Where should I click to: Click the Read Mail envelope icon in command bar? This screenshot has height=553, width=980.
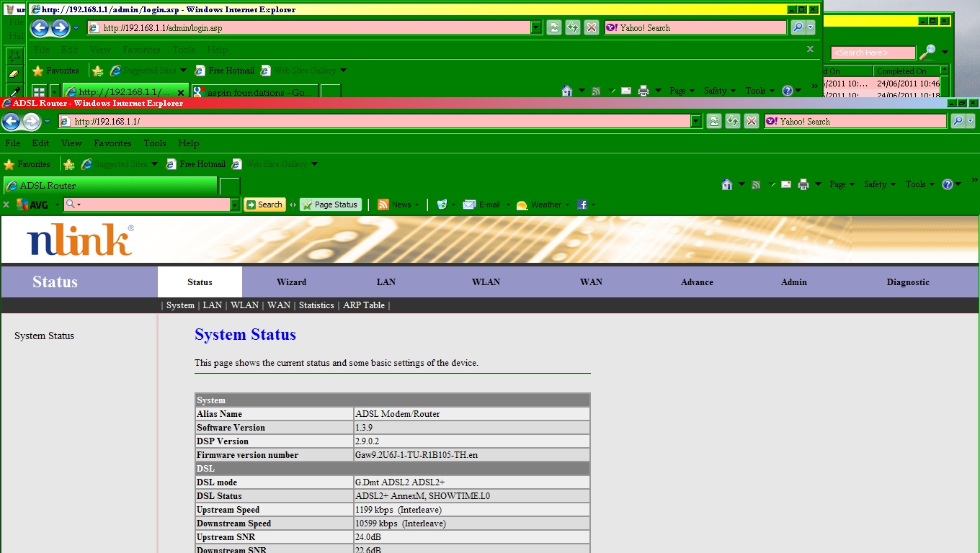(786, 185)
